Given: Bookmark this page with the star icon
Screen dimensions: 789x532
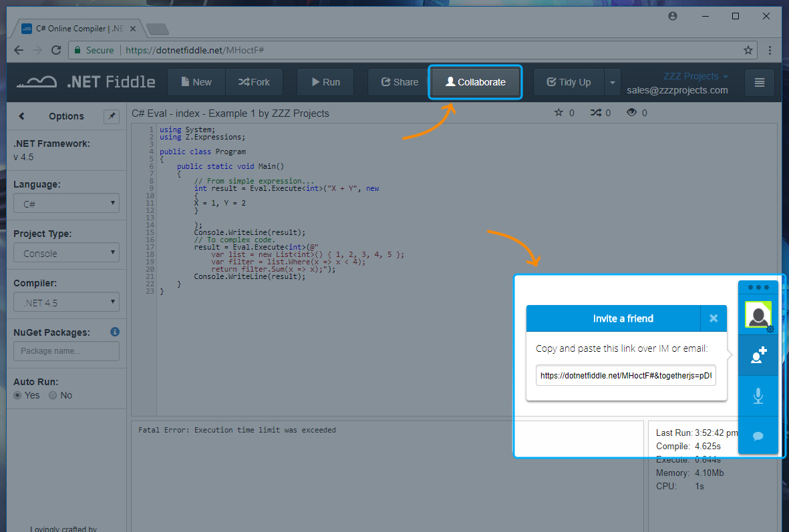Looking at the screenshot, I should pos(748,50).
